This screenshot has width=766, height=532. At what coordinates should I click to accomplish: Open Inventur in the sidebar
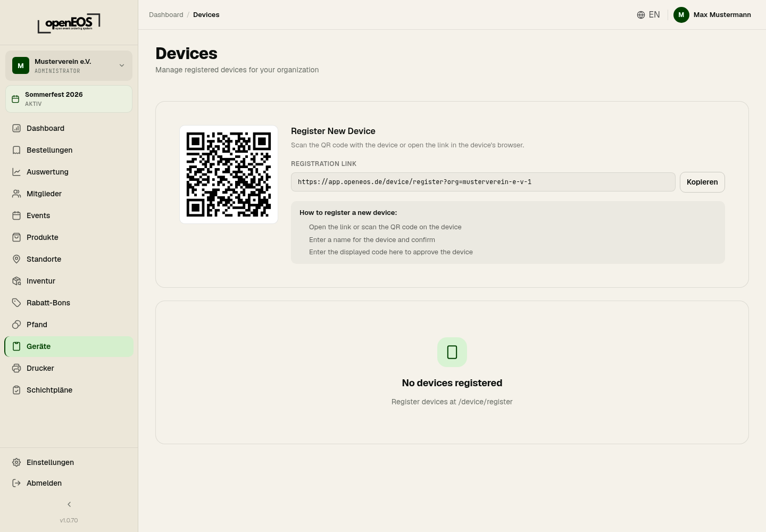tap(69, 281)
